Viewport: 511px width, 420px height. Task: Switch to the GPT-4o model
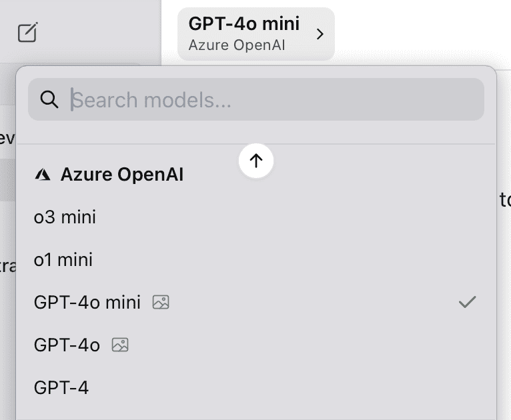255,345
